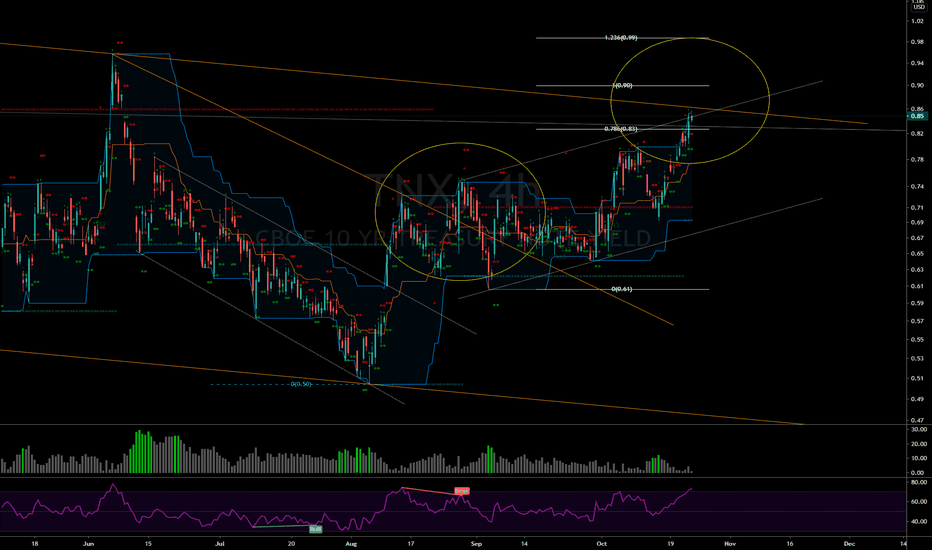Click the 0.86 price axis value
This screenshot has width=932, height=550.
[917, 109]
